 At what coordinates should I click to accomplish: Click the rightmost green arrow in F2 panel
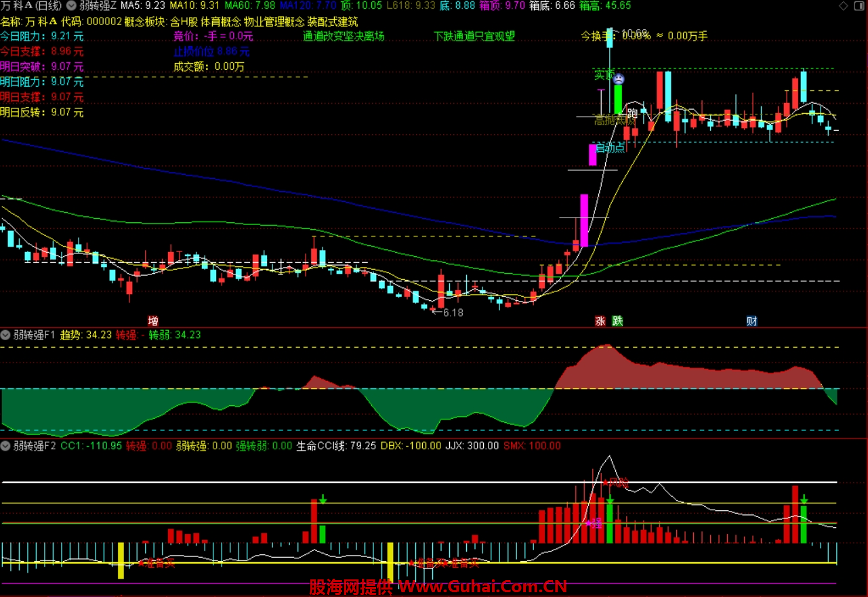804,499
